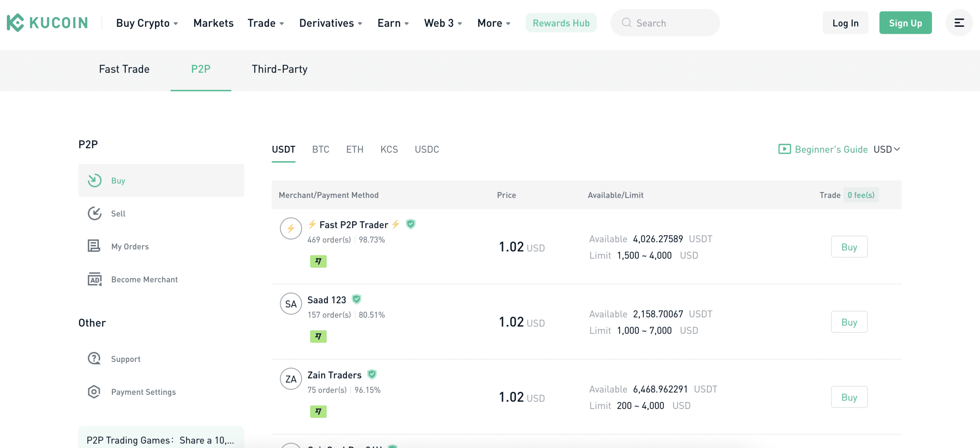Expand the Derivatives dropdown
The height and width of the screenshot is (448, 980).
331,23
